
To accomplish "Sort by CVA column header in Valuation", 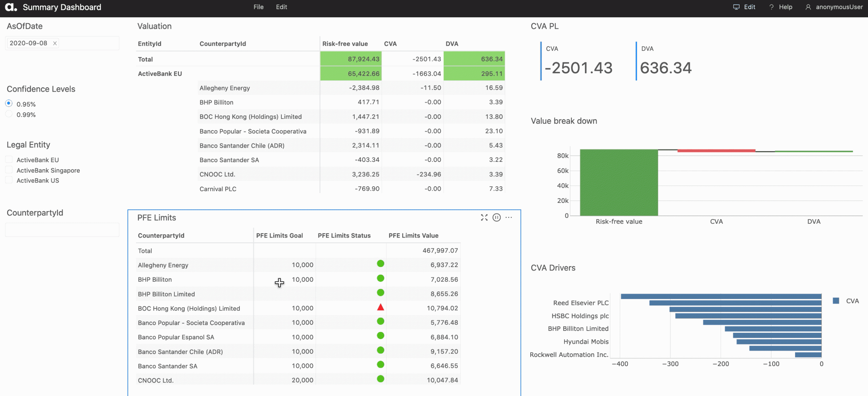I will tap(390, 44).
